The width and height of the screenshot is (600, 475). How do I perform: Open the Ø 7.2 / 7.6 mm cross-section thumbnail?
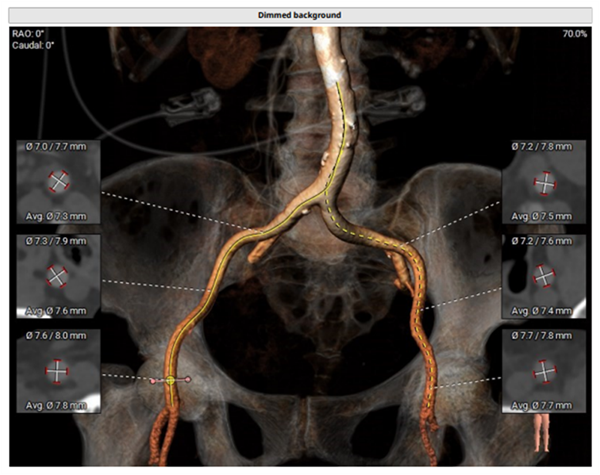pyautogui.click(x=543, y=276)
